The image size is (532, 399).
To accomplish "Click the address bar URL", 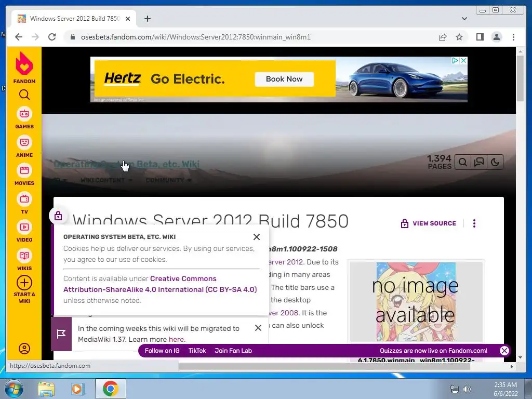I will pos(196,37).
